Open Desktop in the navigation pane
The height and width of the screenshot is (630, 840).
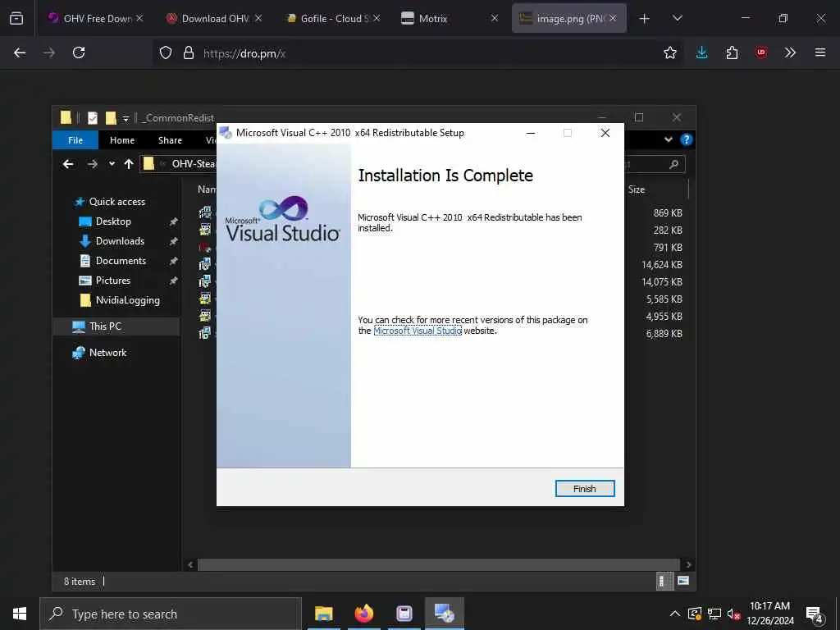click(x=113, y=221)
